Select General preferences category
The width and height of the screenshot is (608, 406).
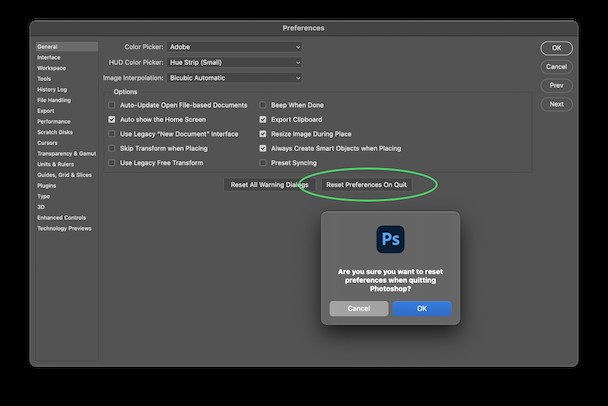pyautogui.click(x=67, y=47)
